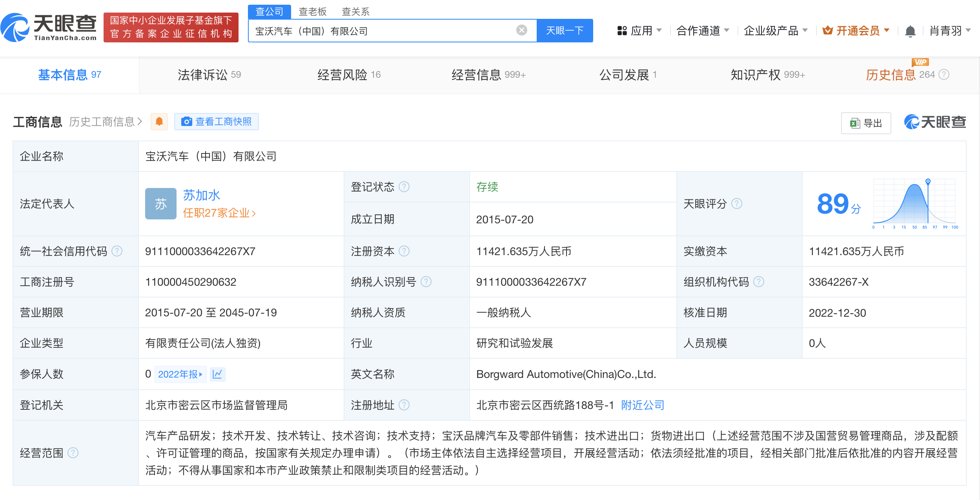This screenshot has height=500, width=980.
Task: Click the TianYanCha logo
Action: tap(49, 27)
